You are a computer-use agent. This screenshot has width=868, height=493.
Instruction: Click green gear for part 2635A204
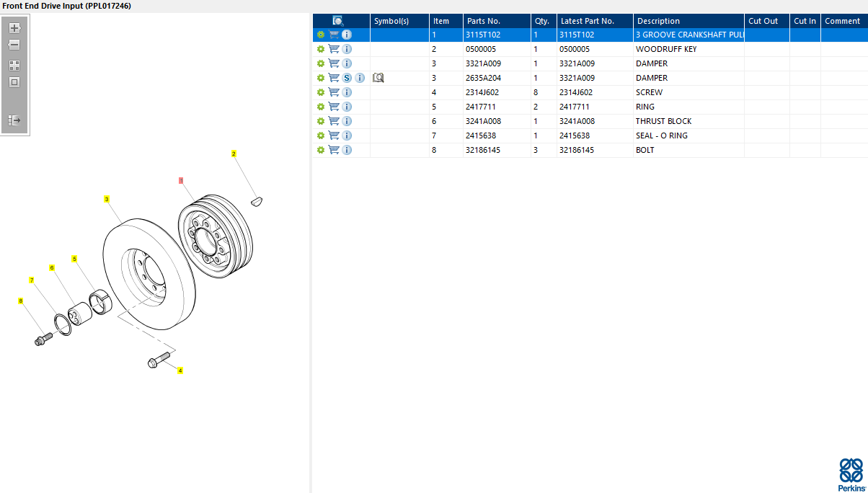pos(321,78)
